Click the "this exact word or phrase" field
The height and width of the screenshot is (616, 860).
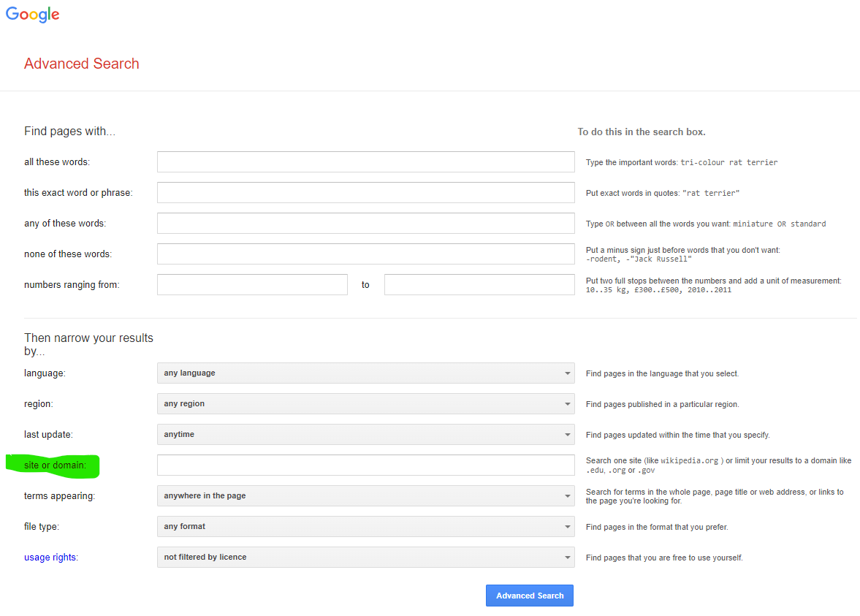point(365,192)
